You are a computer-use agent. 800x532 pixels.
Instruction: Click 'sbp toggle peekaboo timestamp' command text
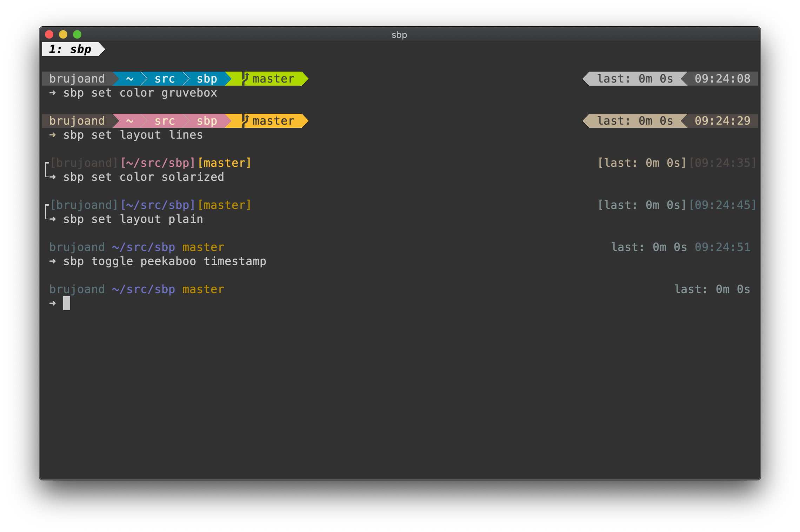165,261
